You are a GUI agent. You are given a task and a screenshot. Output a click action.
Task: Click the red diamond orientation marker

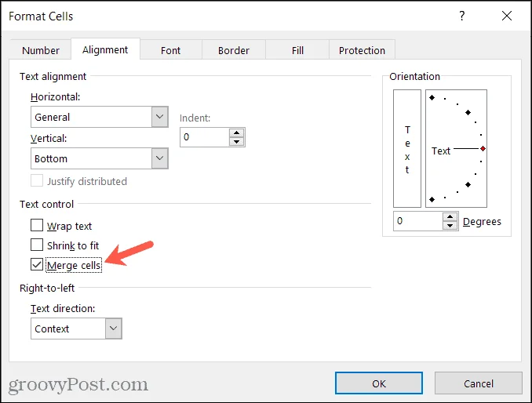point(483,148)
